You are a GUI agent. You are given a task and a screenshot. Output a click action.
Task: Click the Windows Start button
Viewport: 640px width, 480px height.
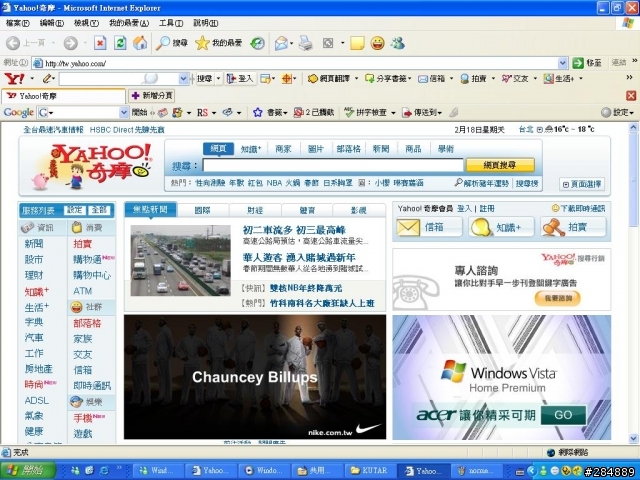28,471
